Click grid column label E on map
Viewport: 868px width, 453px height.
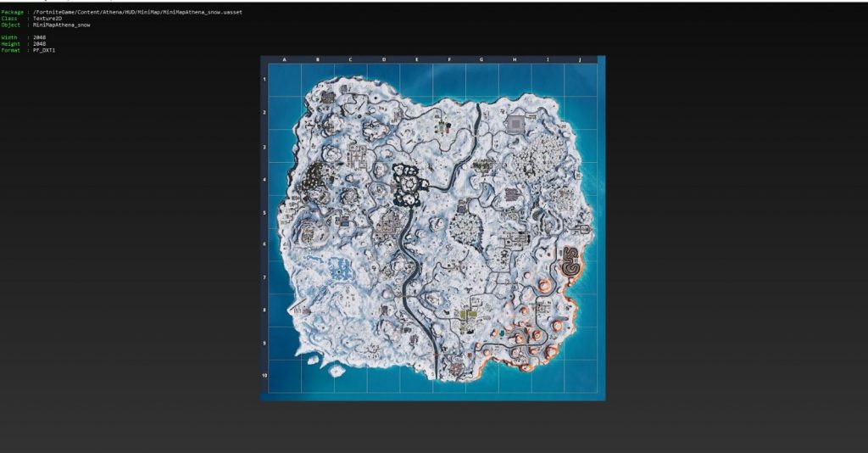[416, 60]
